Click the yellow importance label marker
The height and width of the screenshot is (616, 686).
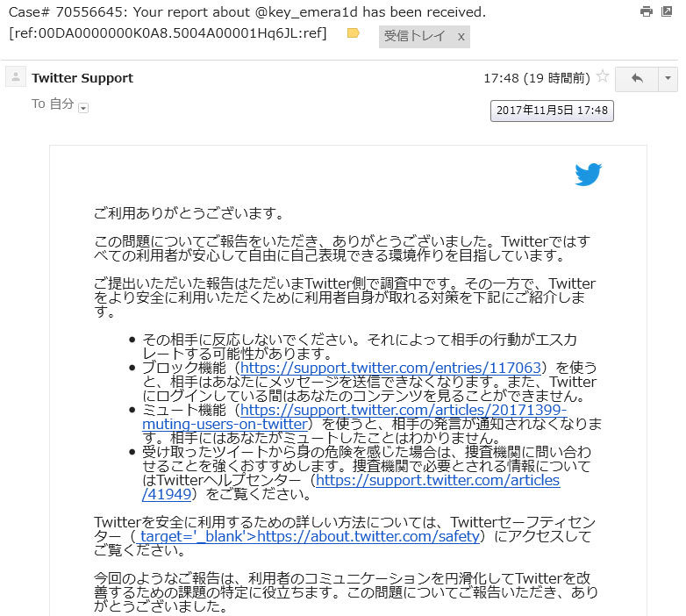(353, 33)
